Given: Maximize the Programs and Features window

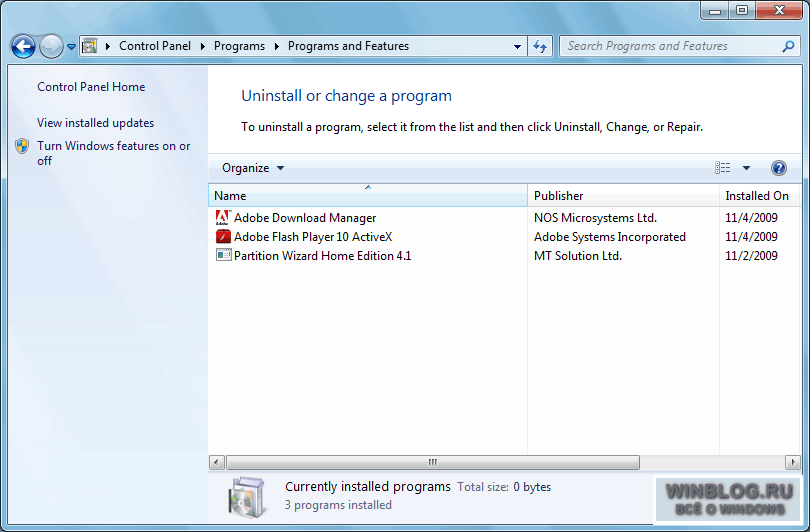Looking at the screenshot, I should click(x=742, y=10).
